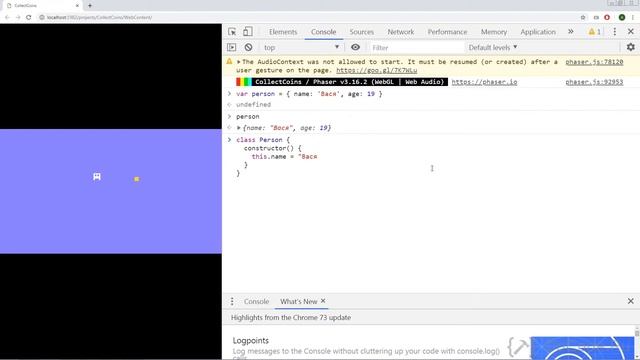Image resolution: width=640 pixels, height=360 pixels.
Task: Open the top JavaScript context dropdown
Action: tap(301, 47)
